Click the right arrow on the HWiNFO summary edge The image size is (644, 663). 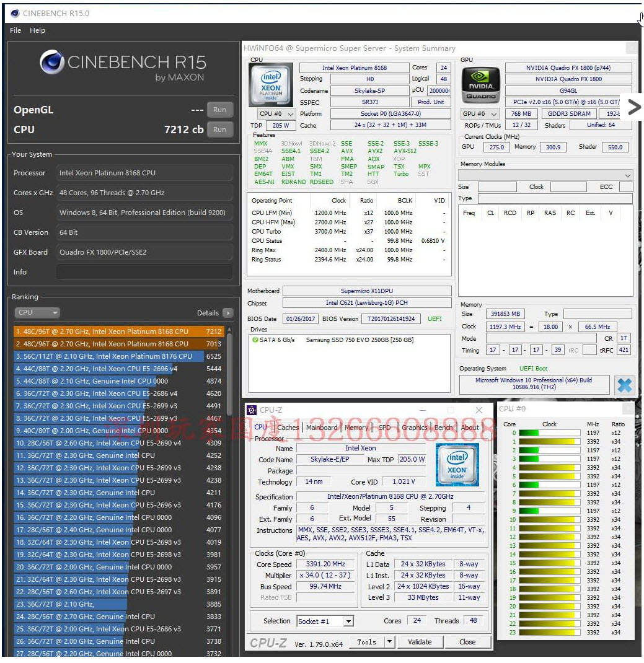pyautogui.click(x=634, y=107)
